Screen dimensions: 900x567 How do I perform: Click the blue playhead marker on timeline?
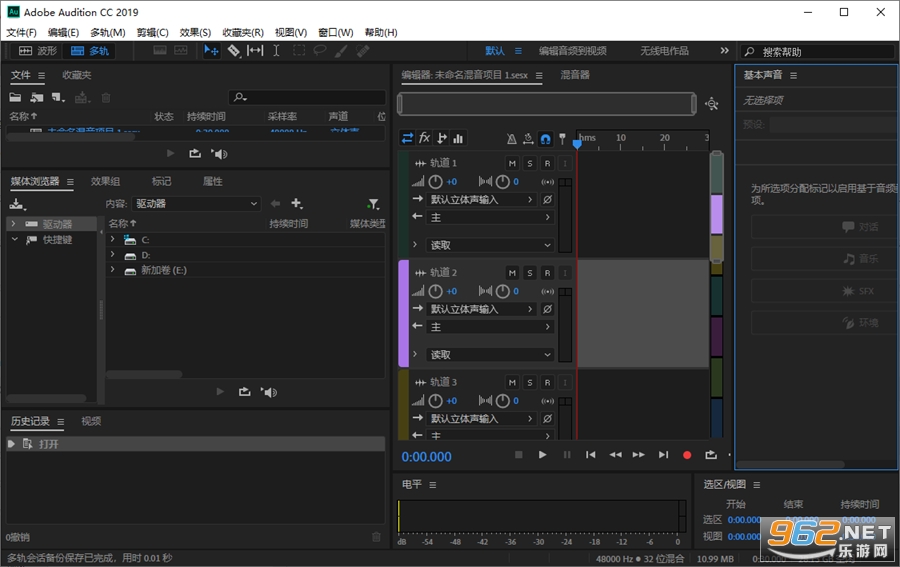577,144
